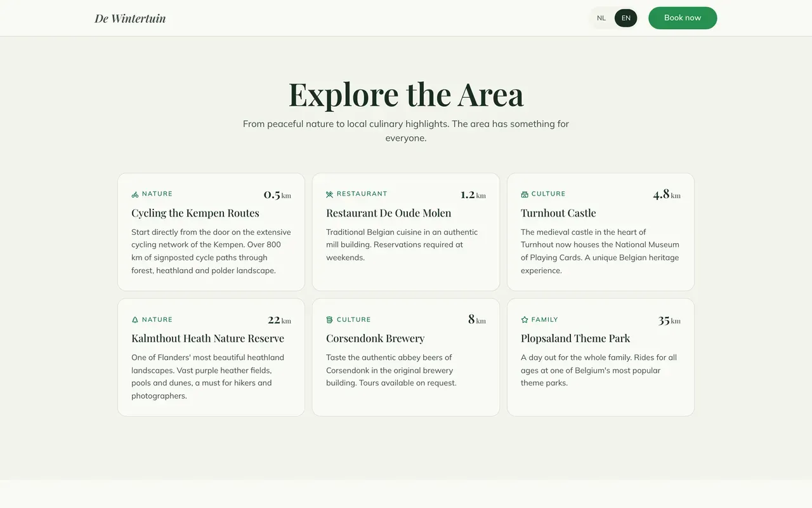This screenshot has width=812, height=508.
Task: Select the Turnhout Castle heading
Action: [x=558, y=213]
